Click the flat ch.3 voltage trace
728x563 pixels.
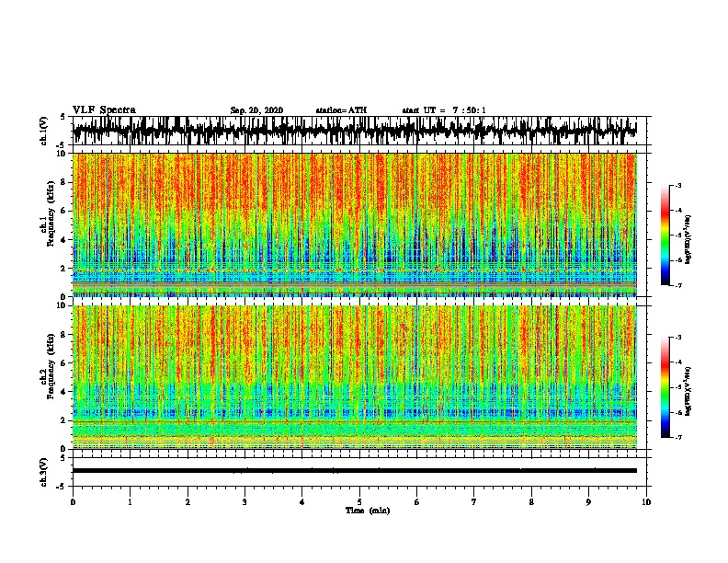(354, 471)
